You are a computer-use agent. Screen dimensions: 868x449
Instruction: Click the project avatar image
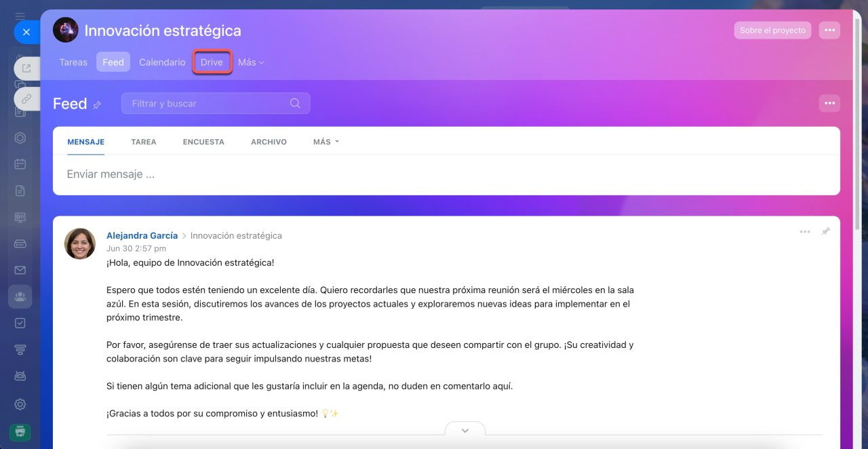tap(66, 31)
